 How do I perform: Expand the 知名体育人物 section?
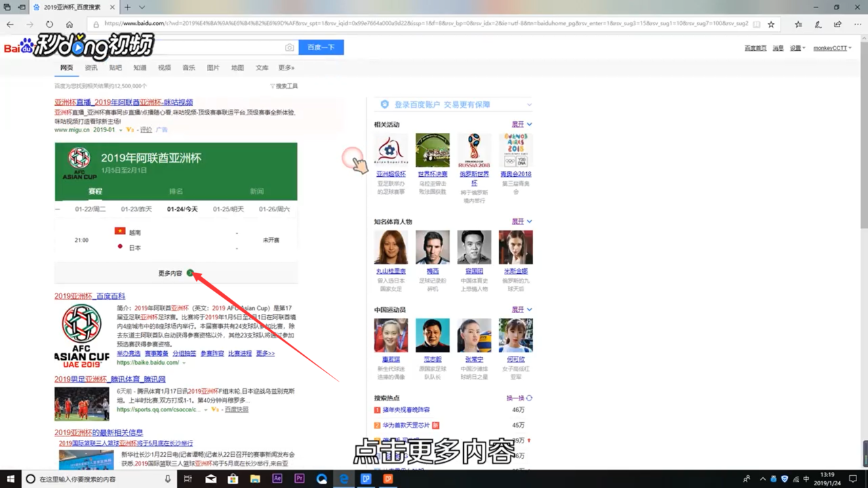521,222
